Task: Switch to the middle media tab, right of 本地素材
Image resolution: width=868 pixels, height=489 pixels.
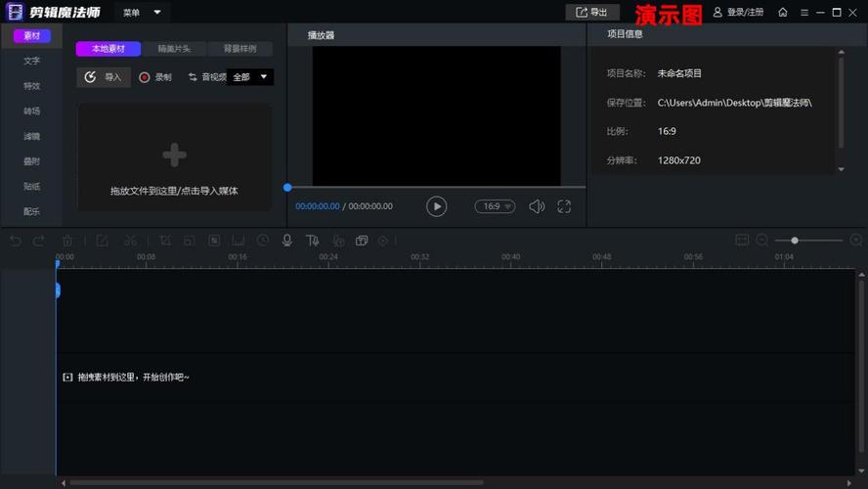Action: 174,49
